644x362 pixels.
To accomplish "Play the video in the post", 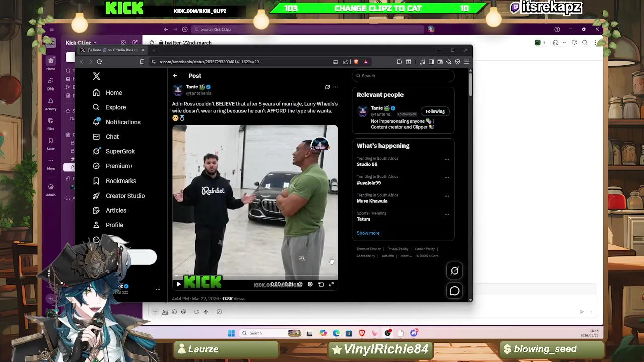I will click(x=179, y=284).
